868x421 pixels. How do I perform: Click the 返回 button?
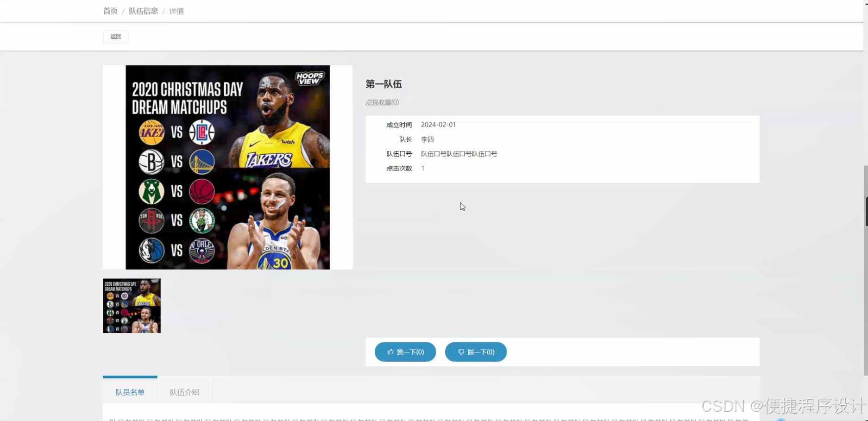pyautogui.click(x=115, y=37)
